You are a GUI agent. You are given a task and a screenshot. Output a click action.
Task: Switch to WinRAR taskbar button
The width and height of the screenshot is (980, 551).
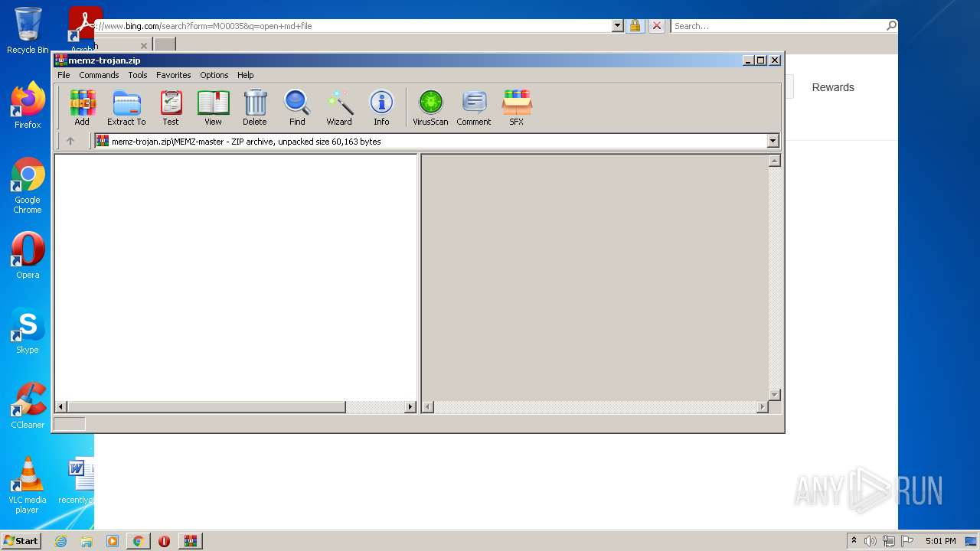[x=190, y=541]
